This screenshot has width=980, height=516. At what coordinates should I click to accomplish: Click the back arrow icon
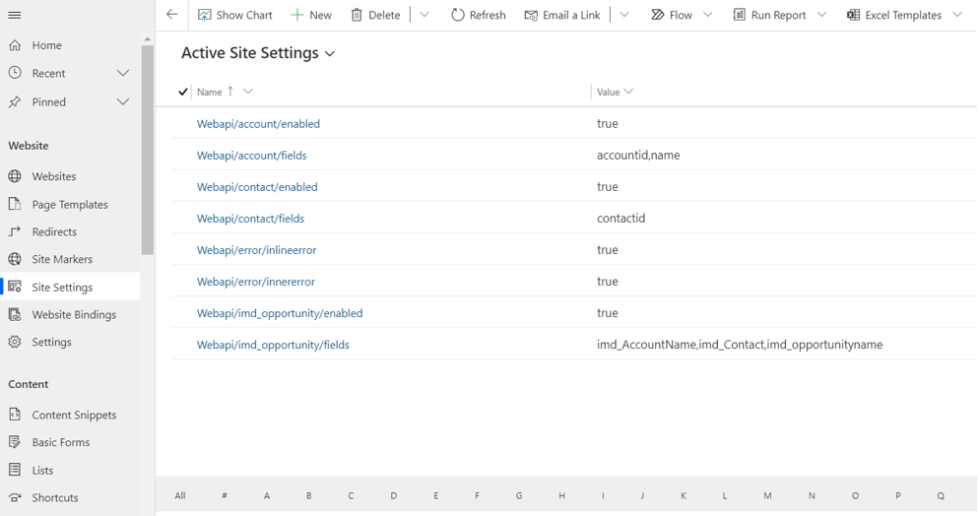[x=172, y=15]
